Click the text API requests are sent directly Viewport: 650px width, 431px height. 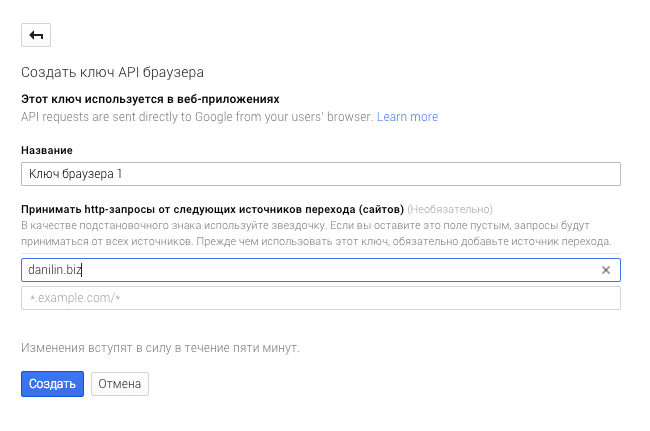(197, 117)
